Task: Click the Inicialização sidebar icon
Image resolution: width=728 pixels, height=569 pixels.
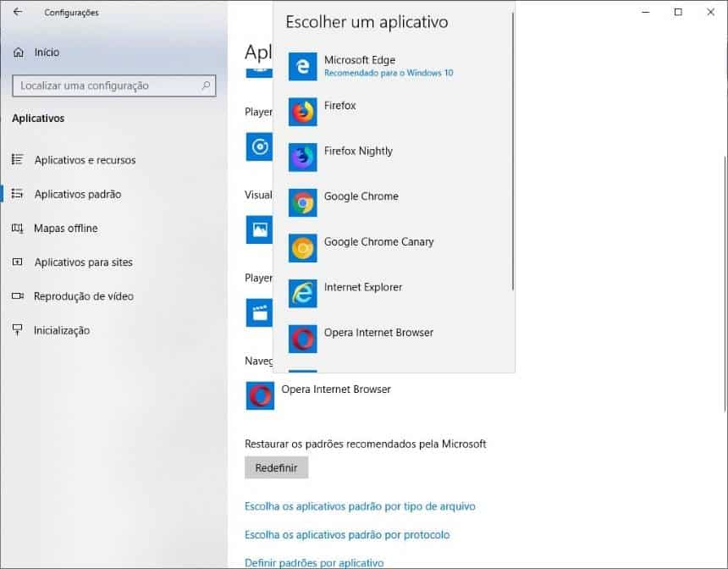Action: [x=17, y=330]
